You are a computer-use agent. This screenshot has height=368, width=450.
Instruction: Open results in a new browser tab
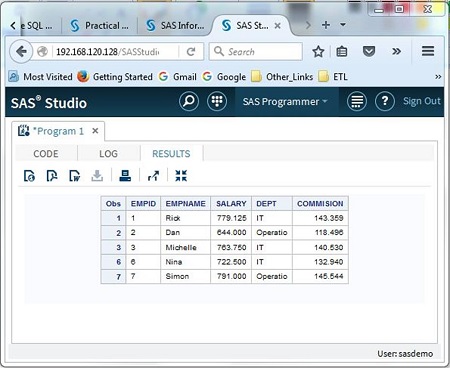coord(153,176)
